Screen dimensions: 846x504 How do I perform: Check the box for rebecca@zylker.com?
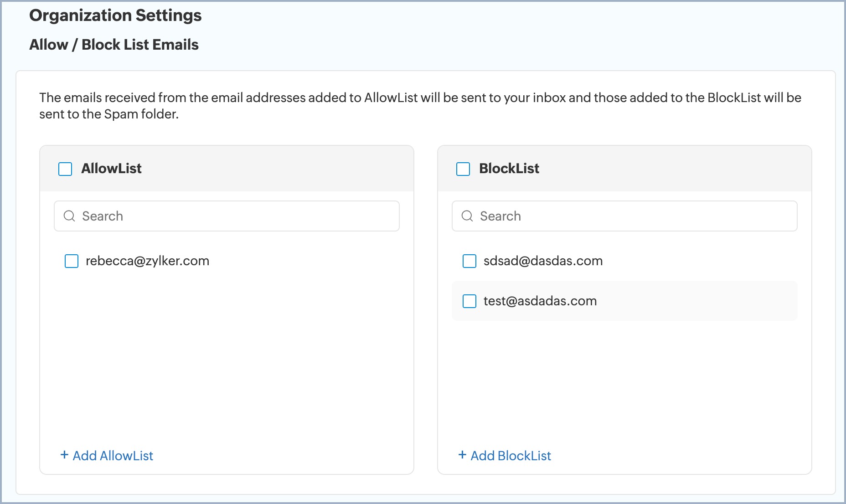(x=72, y=261)
